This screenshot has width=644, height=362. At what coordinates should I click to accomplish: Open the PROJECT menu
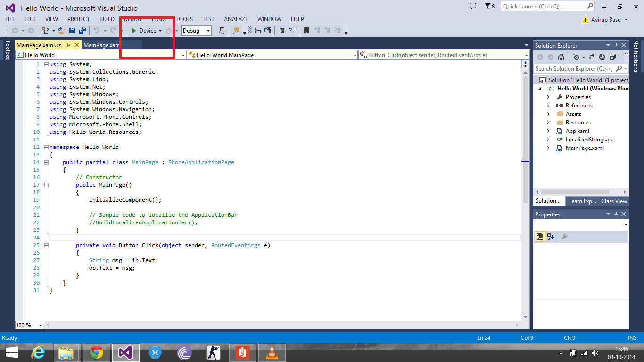tap(78, 19)
